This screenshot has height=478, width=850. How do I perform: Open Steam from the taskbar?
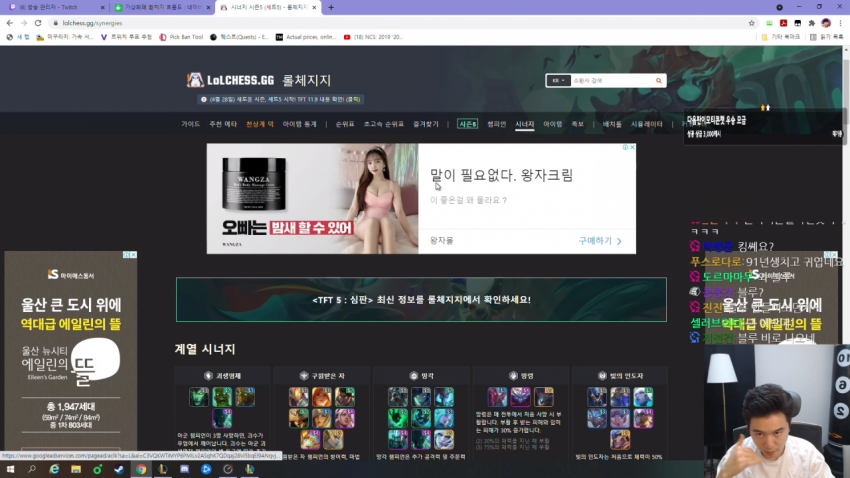119,469
